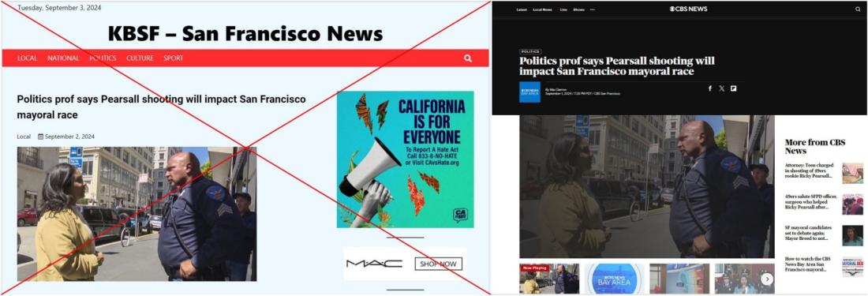Go to SPORT section on KBSF
The image size is (868, 296).
click(x=174, y=58)
